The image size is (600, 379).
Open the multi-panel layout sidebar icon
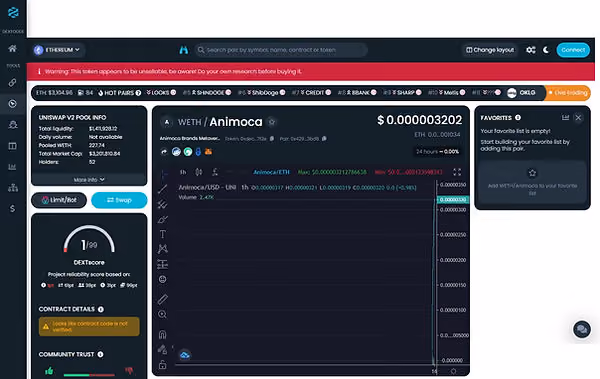[13, 146]
